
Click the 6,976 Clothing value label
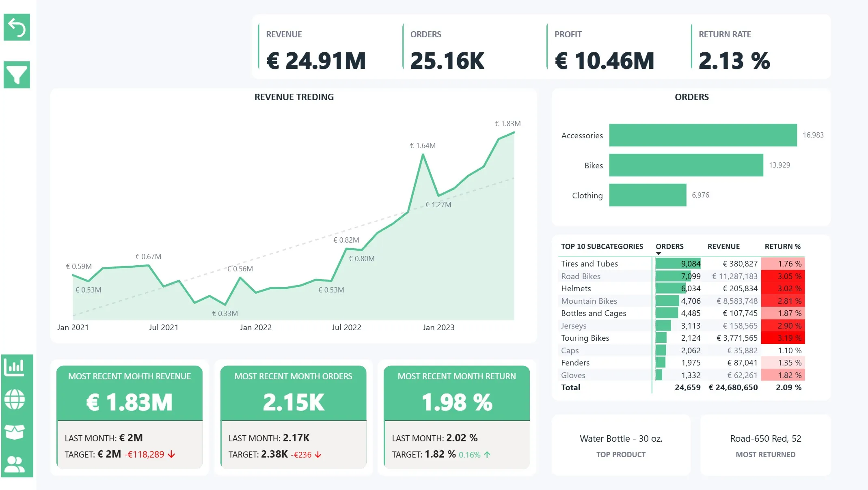[700, 195]
